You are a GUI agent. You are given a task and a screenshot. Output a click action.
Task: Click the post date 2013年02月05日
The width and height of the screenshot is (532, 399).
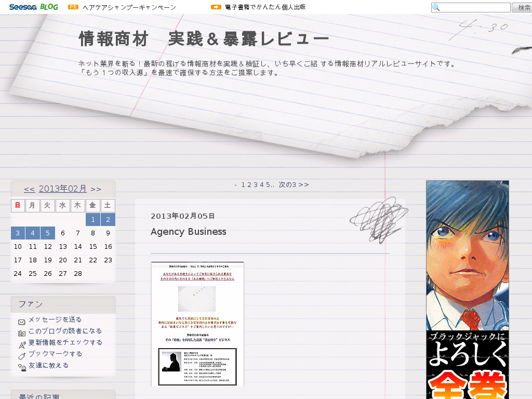click(x=182, y=216)
